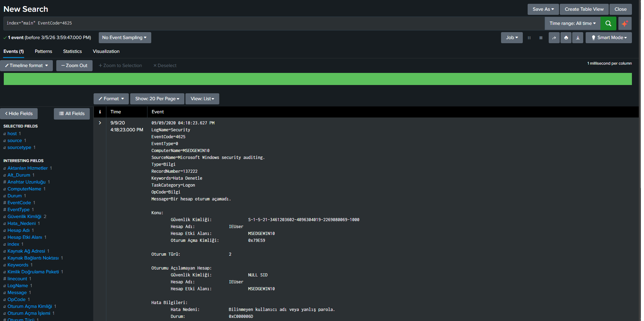Open the Kimlik Doğrulama Paketi field
644x321 pixels.
[x=33, y=272]
